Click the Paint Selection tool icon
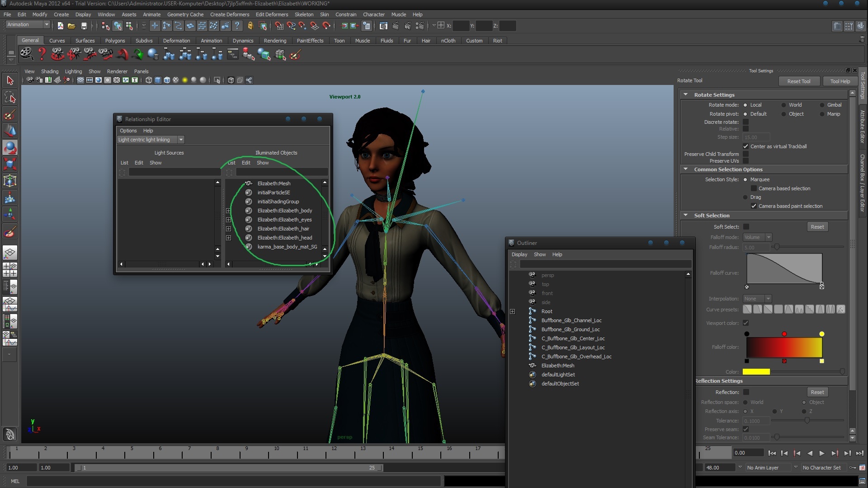 tap(10, 114)
